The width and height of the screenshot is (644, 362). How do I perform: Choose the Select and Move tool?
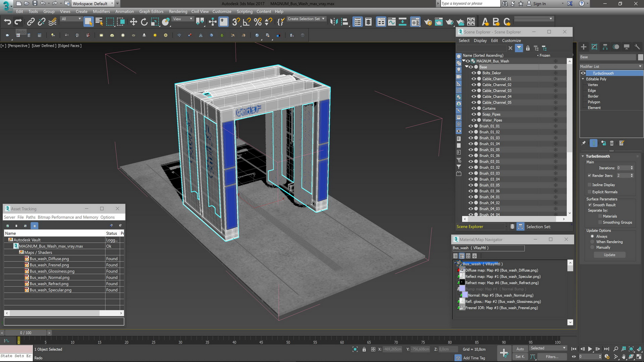[133, 22]
